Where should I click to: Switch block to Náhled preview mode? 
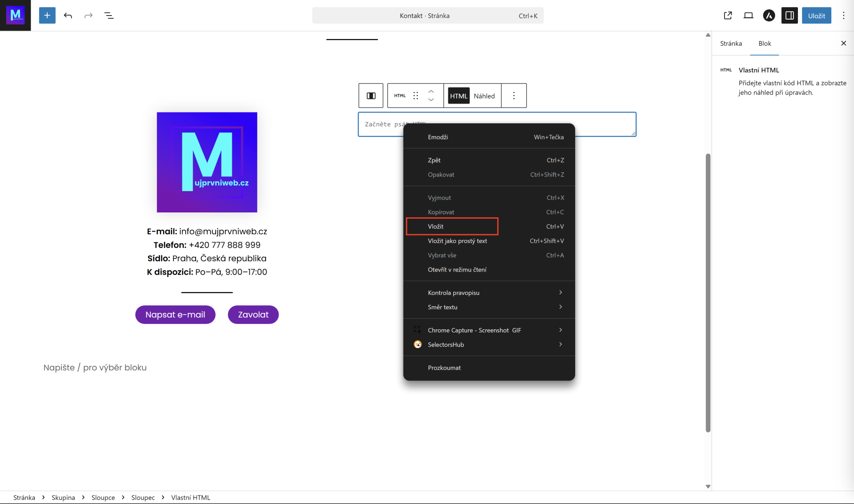pos(484,96)
